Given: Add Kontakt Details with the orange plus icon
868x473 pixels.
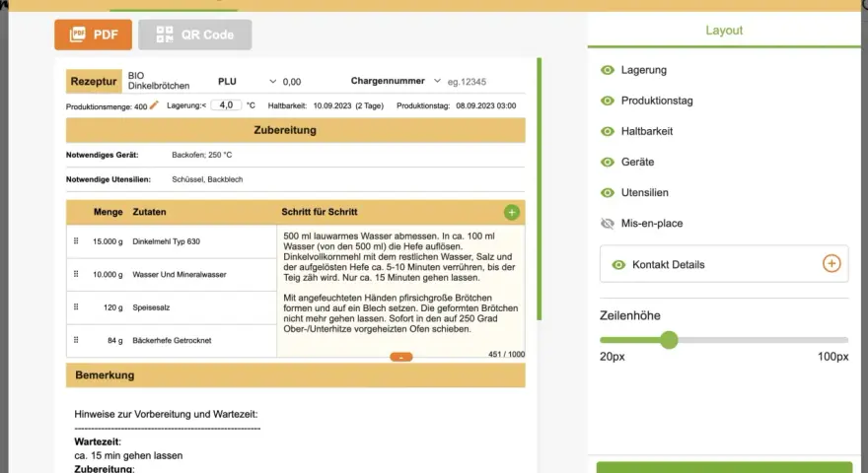Looking at the screenshot, I should (831, 264).
